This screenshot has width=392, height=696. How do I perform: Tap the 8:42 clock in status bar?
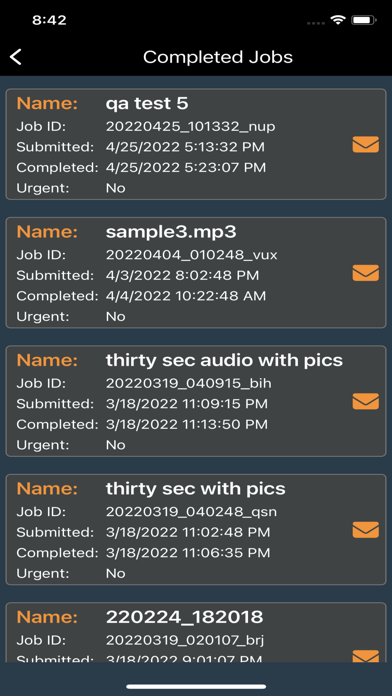pos(49,20)
